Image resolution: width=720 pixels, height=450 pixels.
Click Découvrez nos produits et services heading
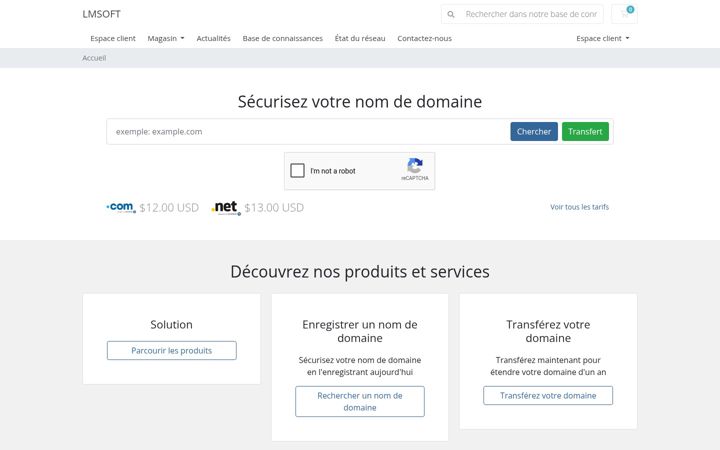360,271
